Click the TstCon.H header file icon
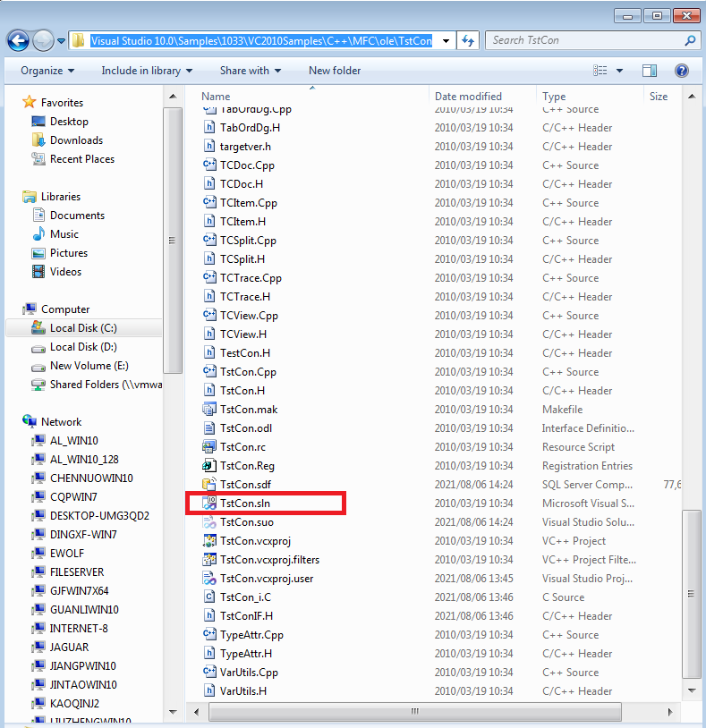706x728 pixels. 209,391
